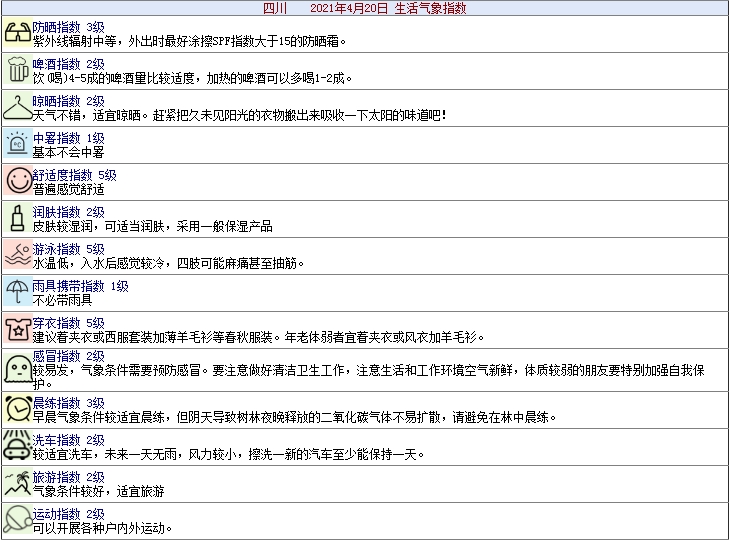Click the ping-pong paddle sports icon
729x540 pixels.
pyautogui.click(x=17, y=521)
